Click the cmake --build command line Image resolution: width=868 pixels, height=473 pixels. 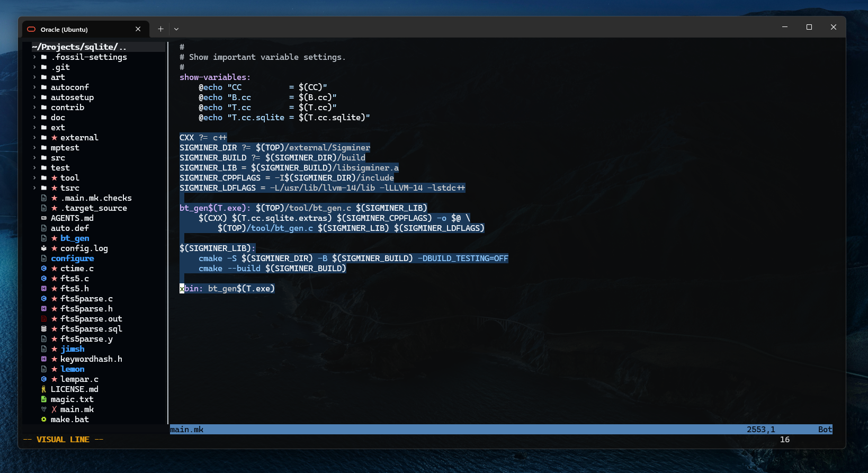272,269
